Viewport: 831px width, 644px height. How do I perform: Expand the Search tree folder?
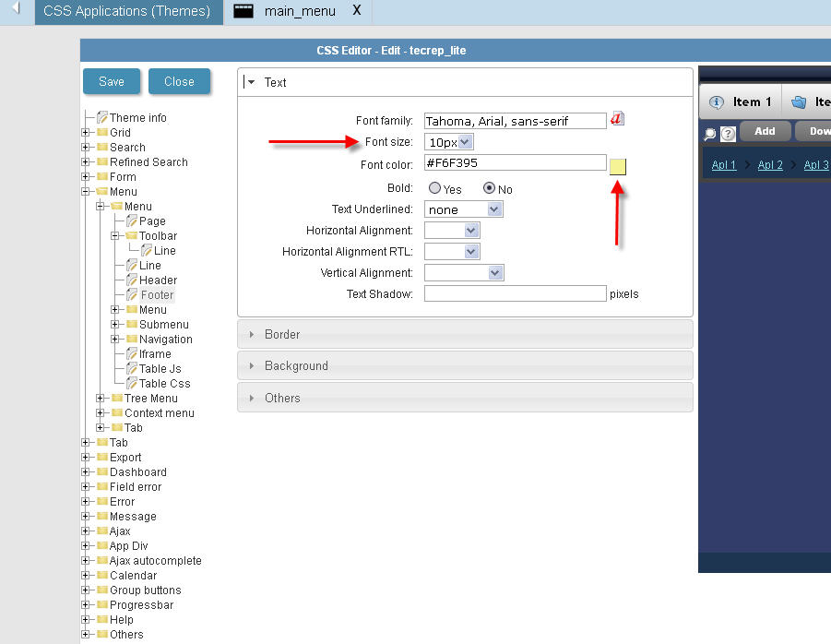(86, 147)
